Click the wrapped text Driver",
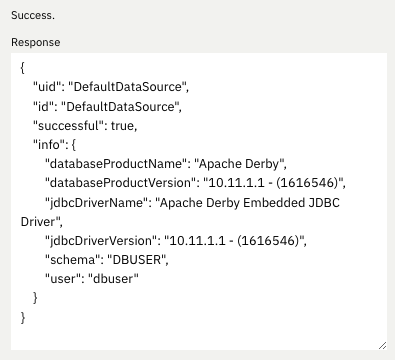Screen dimensions: 395x360 click(x=42, y=222)
